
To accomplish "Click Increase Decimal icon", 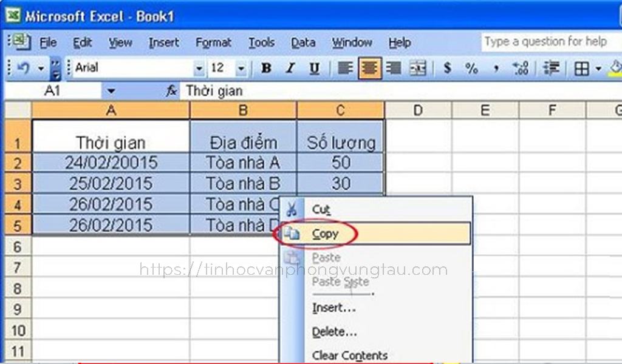I will [521, 68].
